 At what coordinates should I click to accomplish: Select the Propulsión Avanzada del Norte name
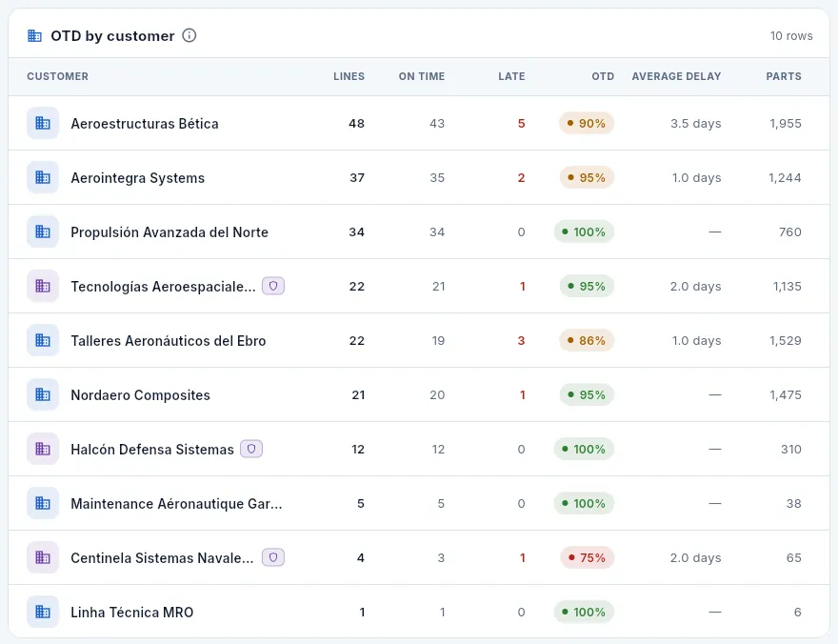(170, 231)
